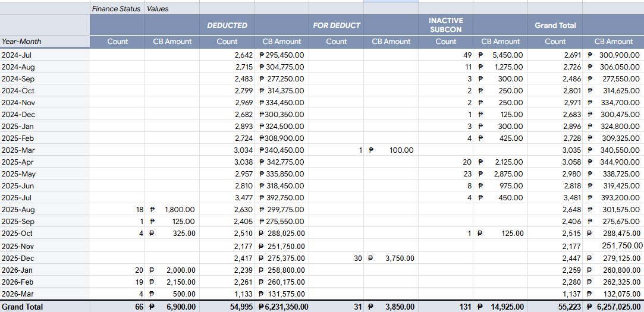644x312 pixels.
Task: Select the ₱392,750.00 deducted amount for 2025-Jul
Action: pyautogui.click(x=281, y=198)
